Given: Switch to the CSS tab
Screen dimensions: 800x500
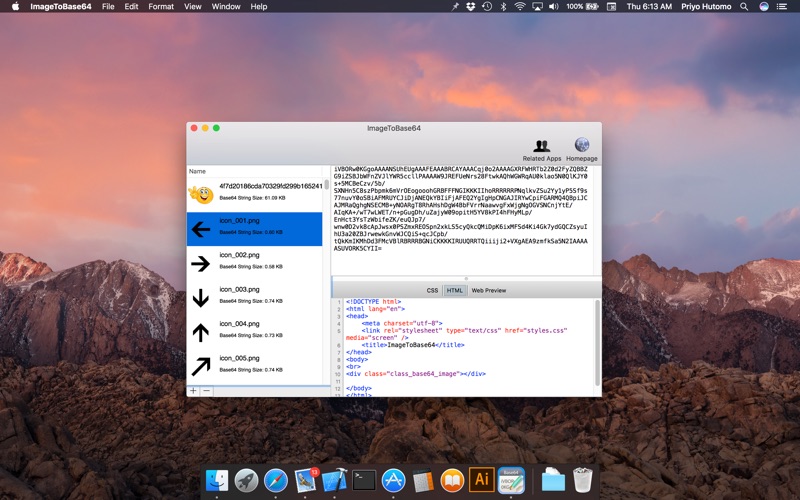Looking at the screenshot, I should [432, 290].
